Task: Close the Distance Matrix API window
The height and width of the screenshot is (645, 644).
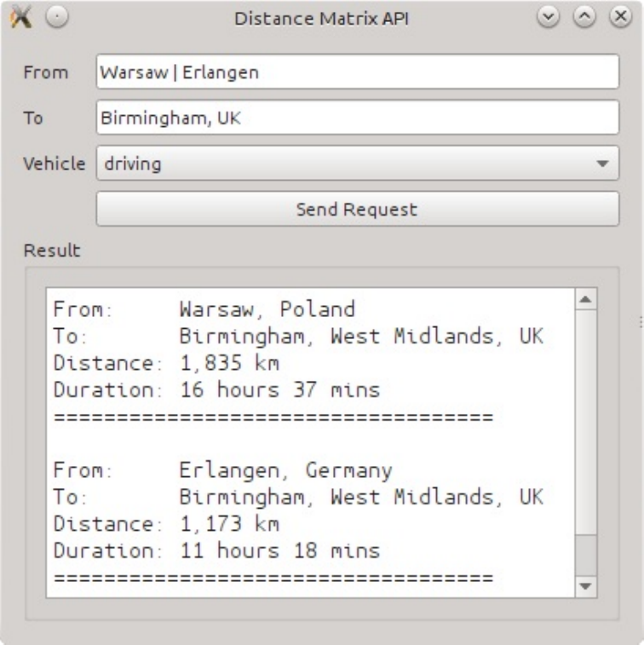Action: click(x=620, y=17)
